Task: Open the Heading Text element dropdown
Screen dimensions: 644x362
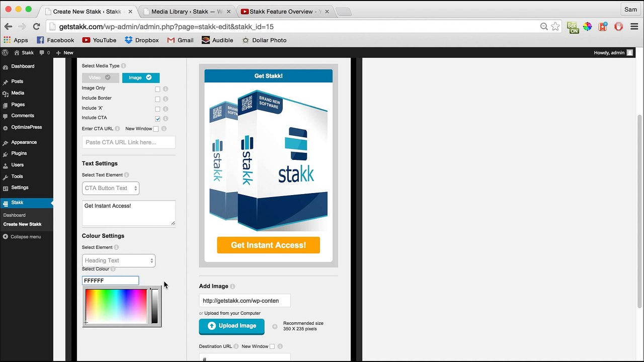Action: pyautogui.click(x=119, y=260)
